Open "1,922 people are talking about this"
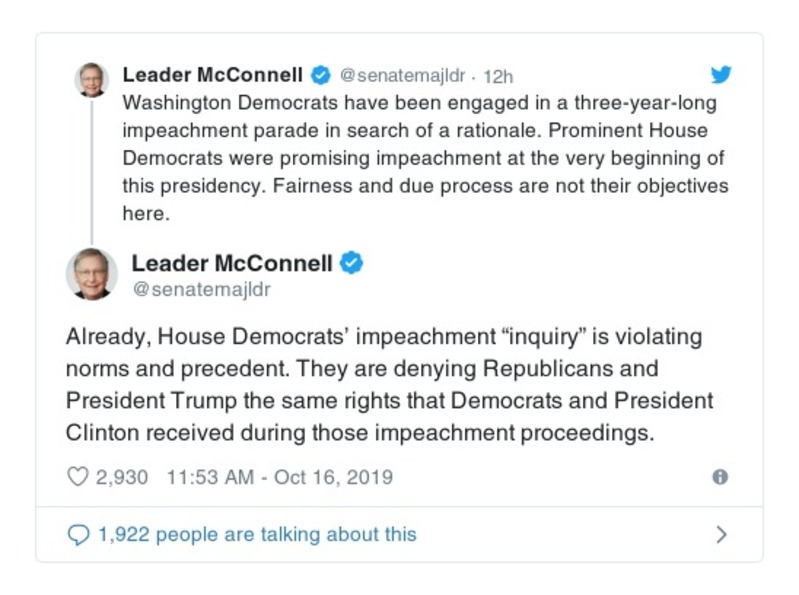 (x=256, y=535)
